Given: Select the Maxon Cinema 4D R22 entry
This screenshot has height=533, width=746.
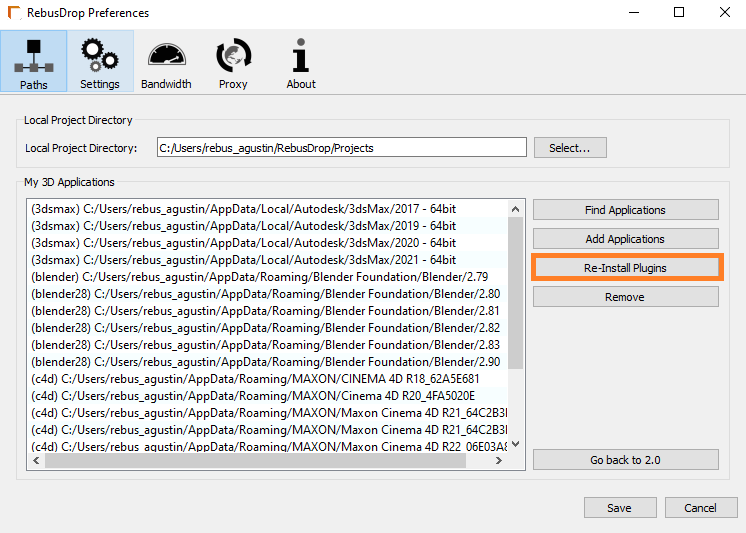Looking at the screenshot, I should pos(268,446).
